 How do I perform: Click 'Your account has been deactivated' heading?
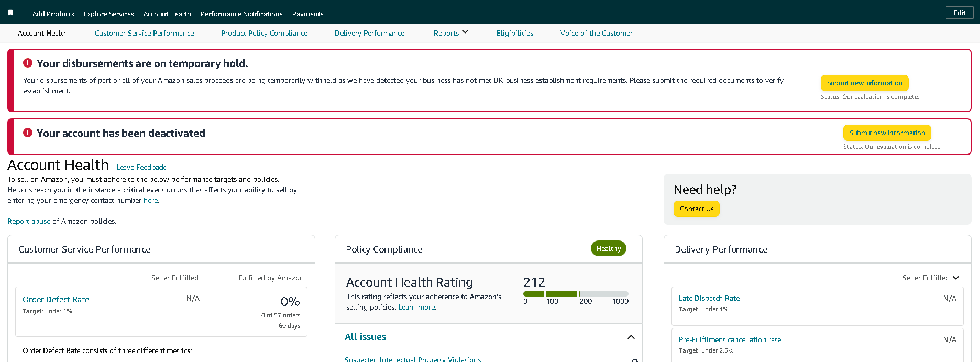121,133
